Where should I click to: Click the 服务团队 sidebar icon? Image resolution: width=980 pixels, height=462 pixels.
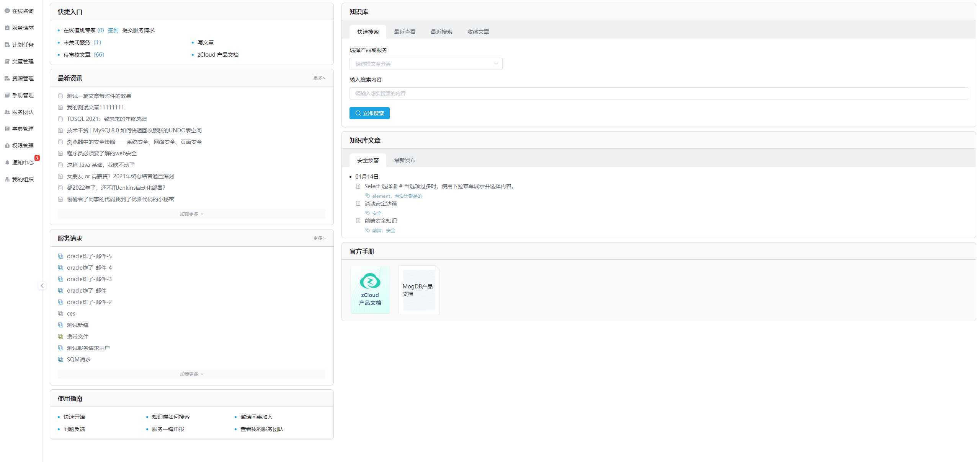coord(7,112)
